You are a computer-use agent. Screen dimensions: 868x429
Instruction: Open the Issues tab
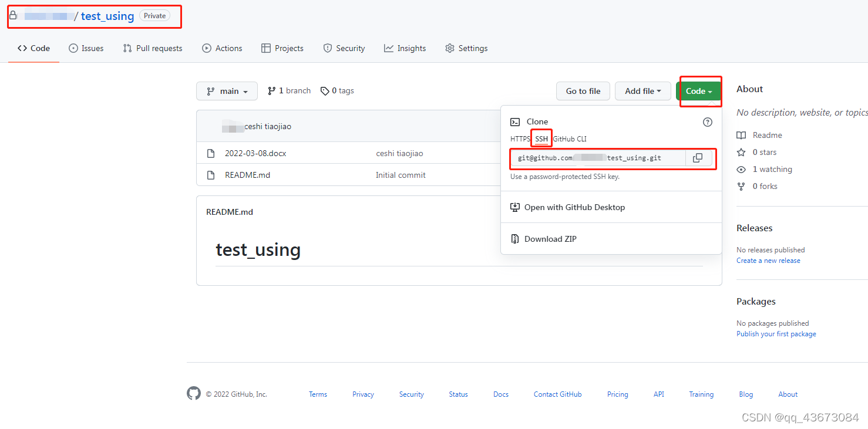click(86, 48)
